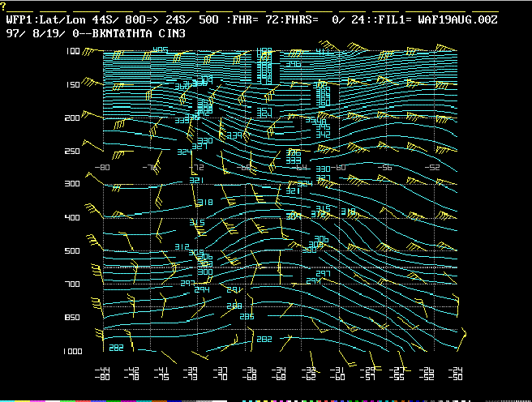This screenshot has height=402, width=532.
Task: Click the 312 theta contour label
Action: tap(182, 246)
